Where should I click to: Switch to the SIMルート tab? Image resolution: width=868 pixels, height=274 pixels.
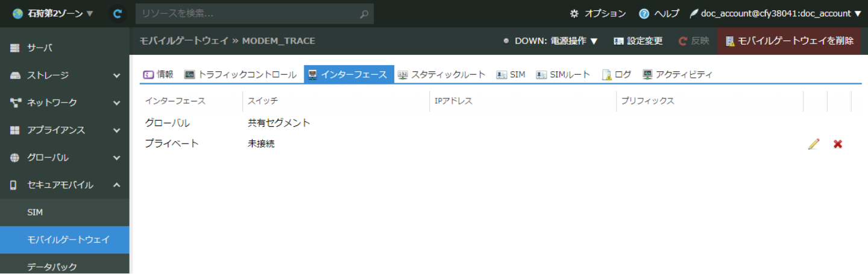click(563, 75)
